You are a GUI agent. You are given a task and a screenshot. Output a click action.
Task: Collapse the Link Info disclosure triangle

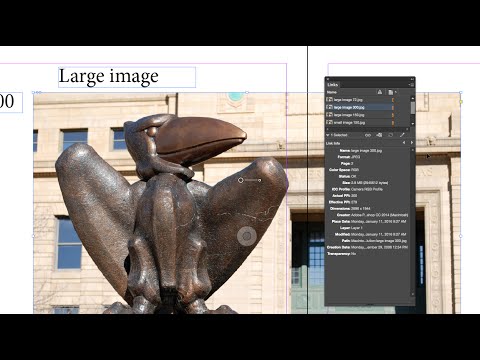328,135
